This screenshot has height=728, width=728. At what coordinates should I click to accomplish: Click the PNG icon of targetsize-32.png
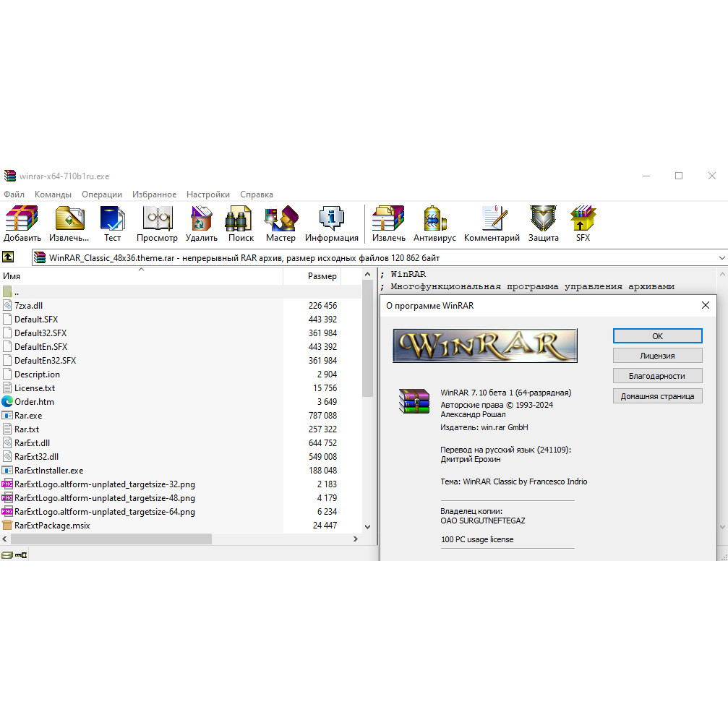(x=7, y=484)
